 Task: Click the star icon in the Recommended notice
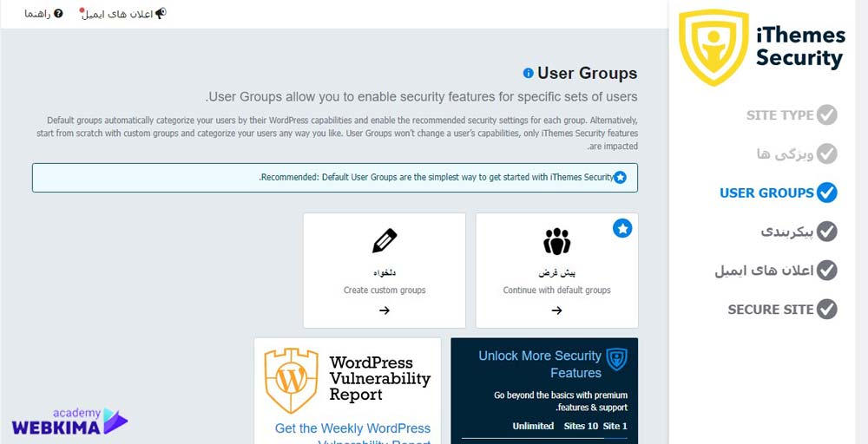coord(621,178)
